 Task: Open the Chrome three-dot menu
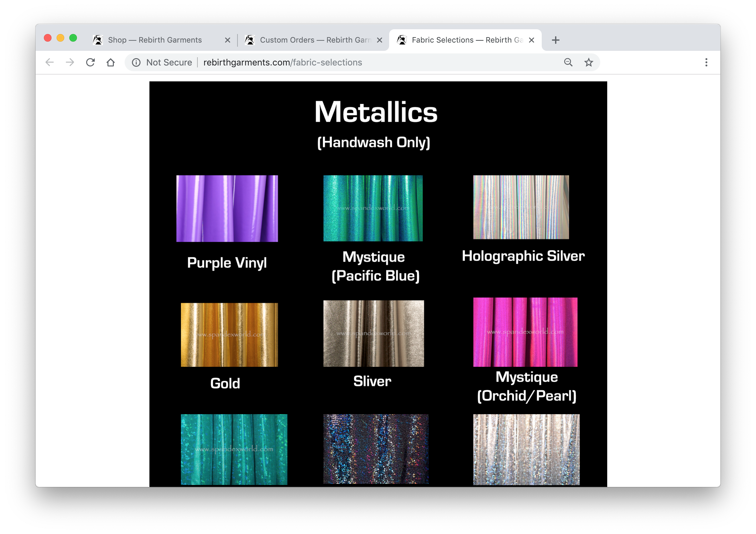pos(706,62)
